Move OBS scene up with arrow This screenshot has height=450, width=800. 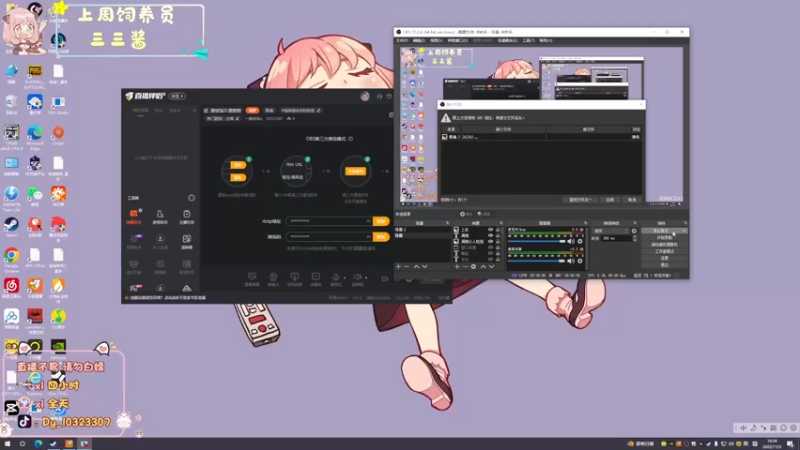(x=416, y=266)
